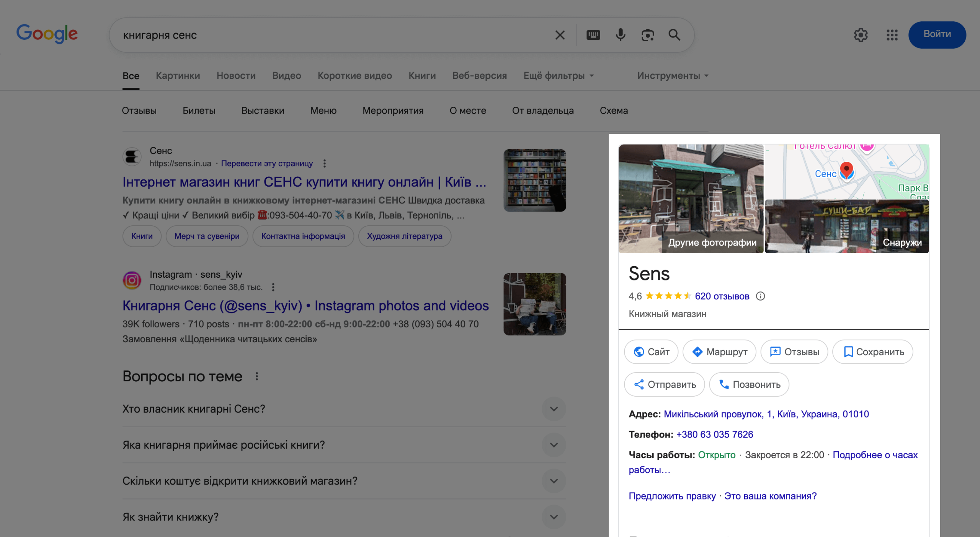Click the Сенс site favicon
The image size is (980, 537).
[x=132, y=157]
